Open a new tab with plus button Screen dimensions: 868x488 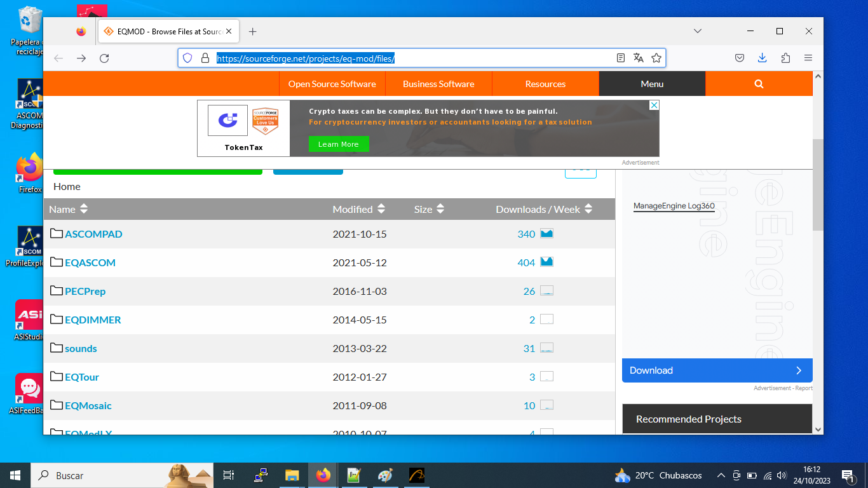pyautogui.click(x=252, y=31)
